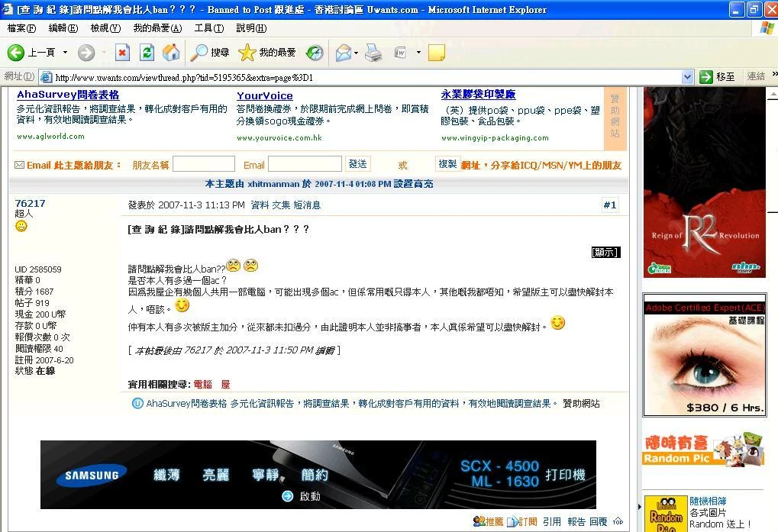Open the 檔案(F) menu
This screenshot has height=532, width=778.
pyautogui.click(x=21, y=27)
